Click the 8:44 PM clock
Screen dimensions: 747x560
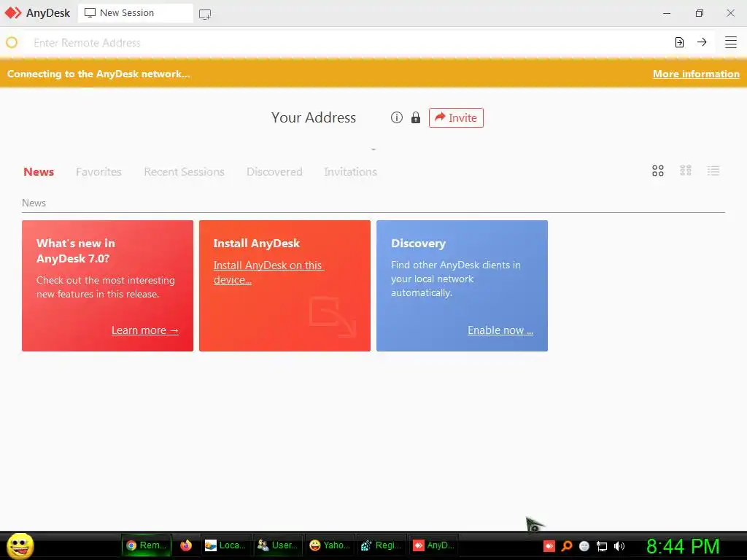click(683, 546)
